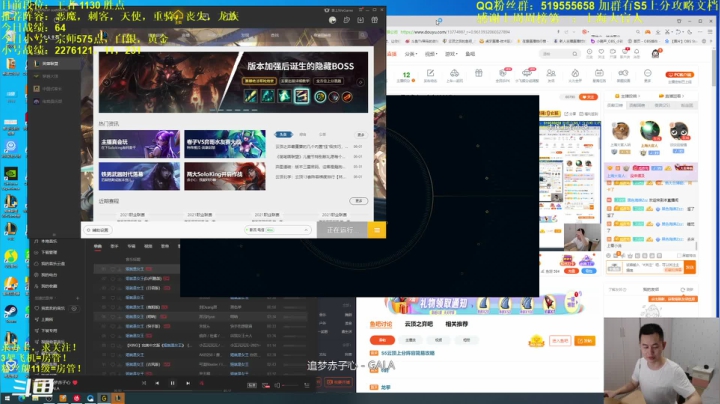This screenshot has width=720, height=404.
Task: Switch to the 云顶之弈吧 tab
Action: [418, 324]
